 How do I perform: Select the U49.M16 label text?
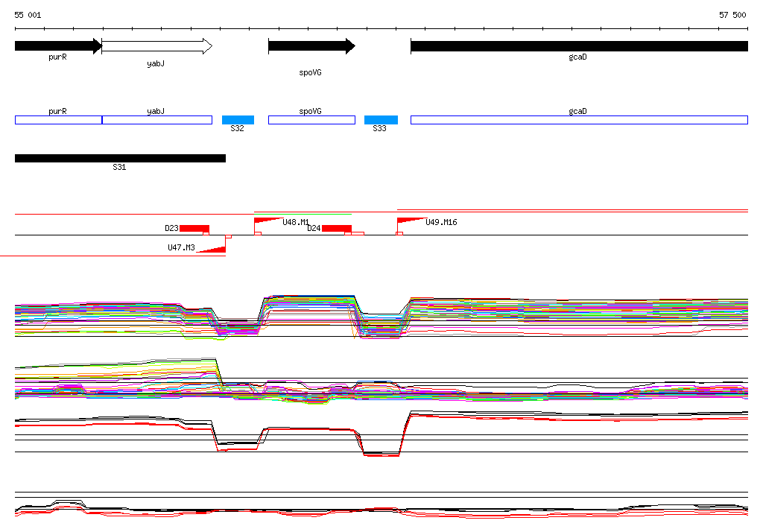tap(441, 222)
